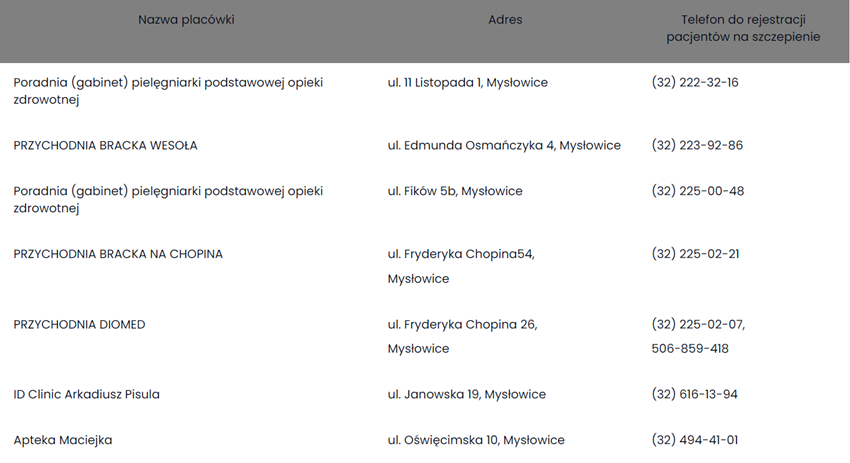Click address ul. Oświęcimska 10, Mysłowice
The height and width of the screenshot is (463, 850).
(x=476, y=440)
